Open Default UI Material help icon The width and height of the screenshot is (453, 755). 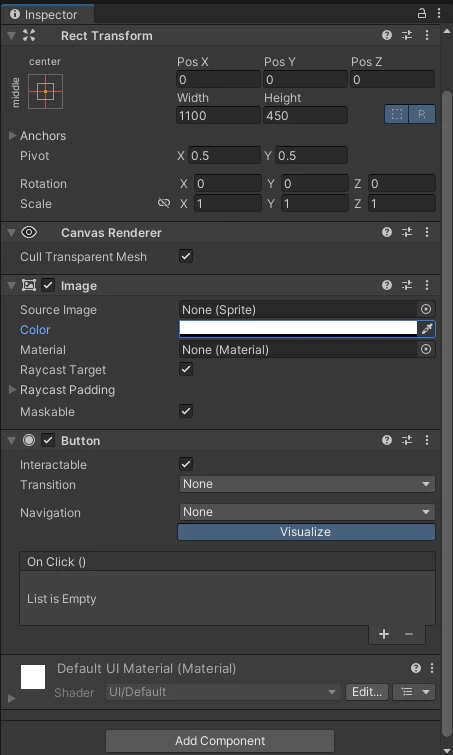[415, 668]
